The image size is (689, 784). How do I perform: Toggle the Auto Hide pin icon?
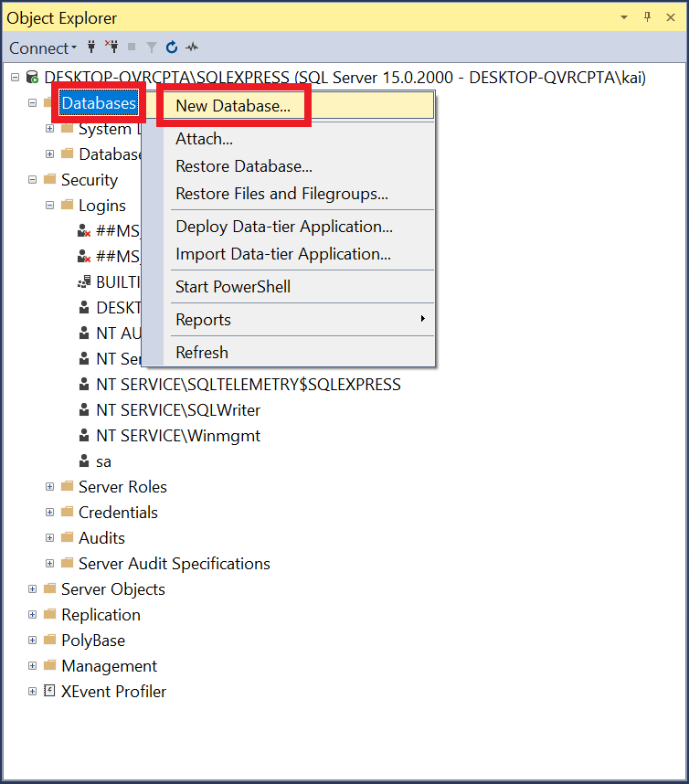[x=647, y=17]
